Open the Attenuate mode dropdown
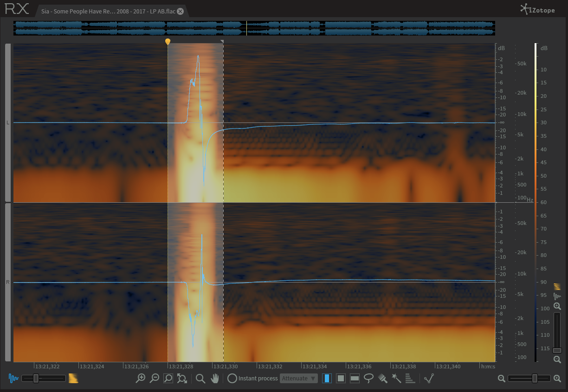568x392 pixels. point(299,378)
